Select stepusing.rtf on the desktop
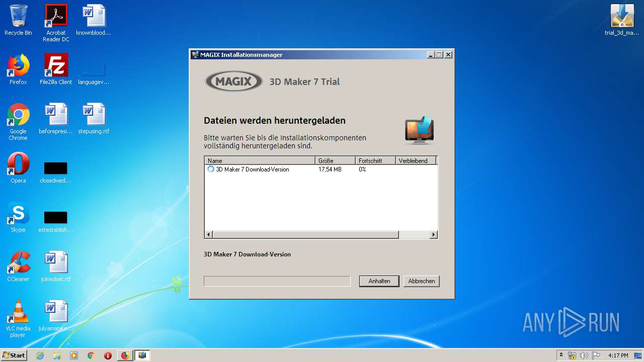 click(x=94, y=119)
